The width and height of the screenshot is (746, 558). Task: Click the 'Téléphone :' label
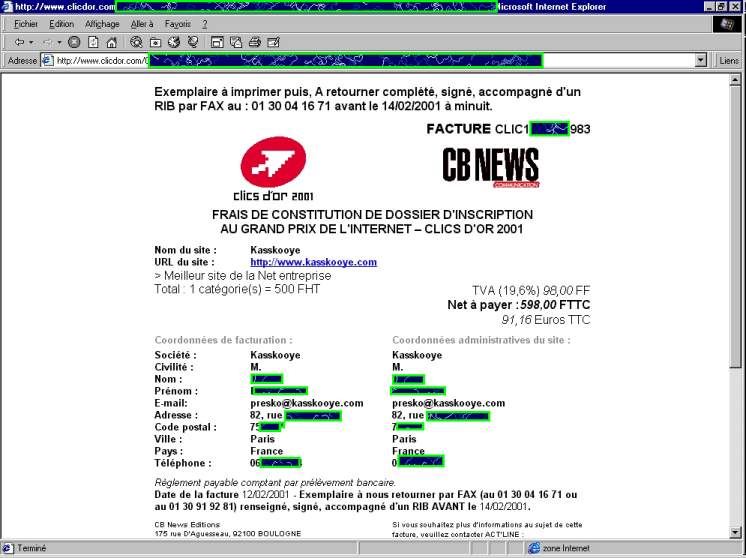pyautogui.click(x=183, y=463)
